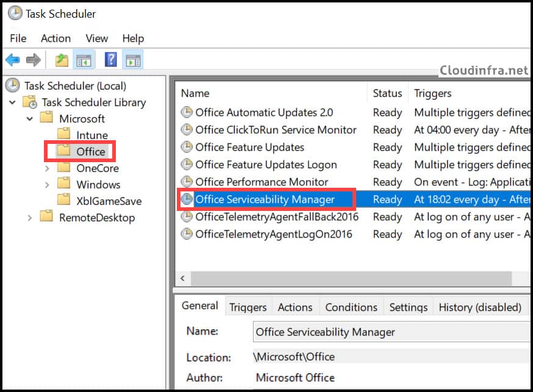Click the Forward arrow toolbar icon
Screen dimensions: 533x392
pos(34,60)
